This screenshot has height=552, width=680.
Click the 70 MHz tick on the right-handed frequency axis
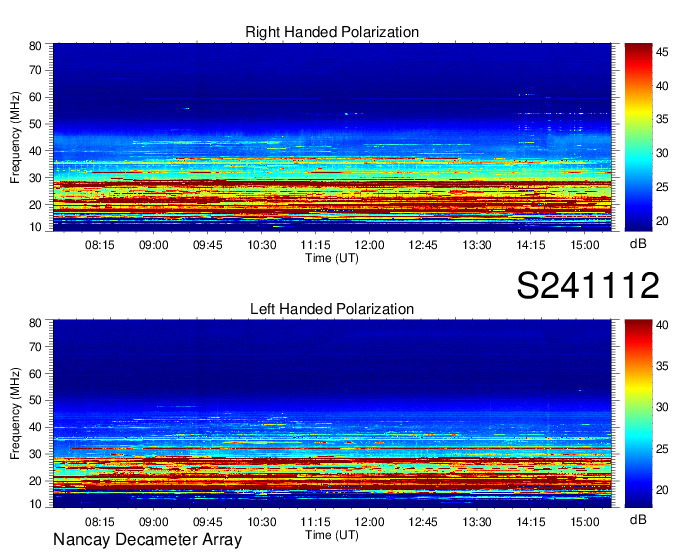[35, 70]
